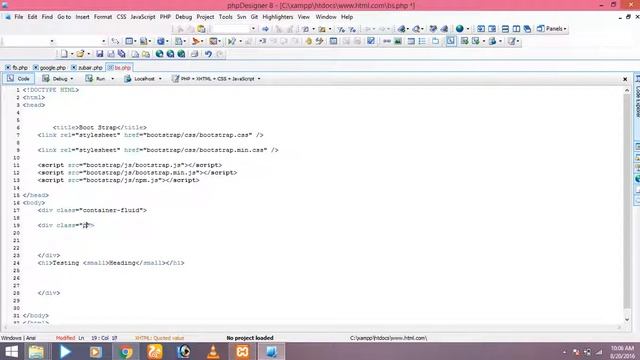The width and height of the screenshot is (640, 360).
Task: Close the zubair.php tab via its X
Action: pos(73,67)
